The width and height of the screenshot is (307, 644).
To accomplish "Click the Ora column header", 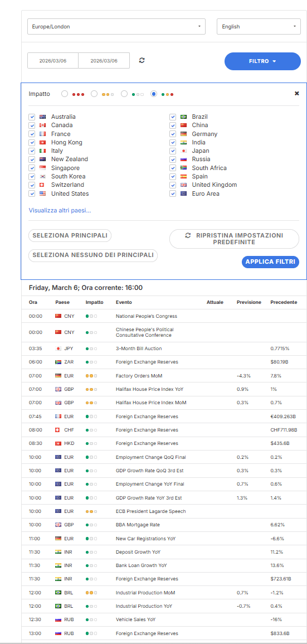I will [33, 302].
